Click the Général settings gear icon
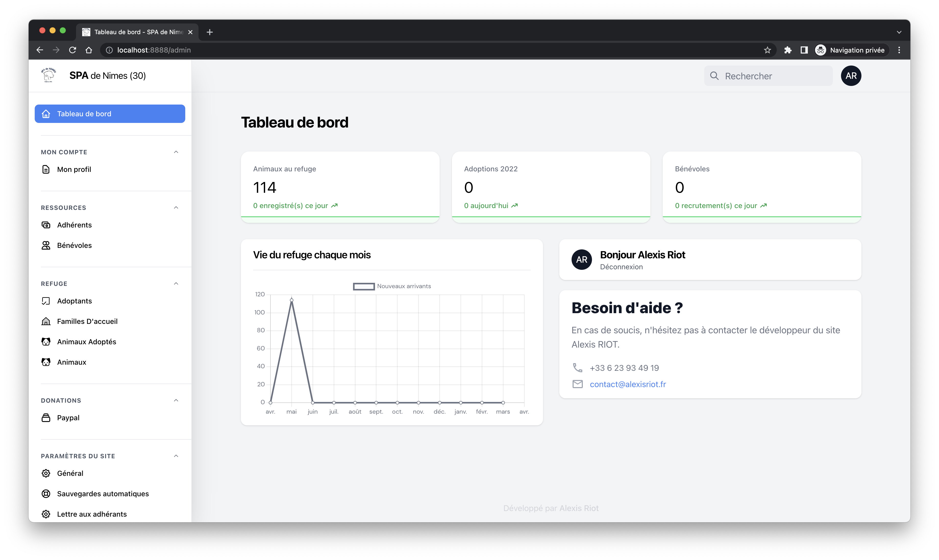Screen dimensions: 939x560 click(46, 473)
